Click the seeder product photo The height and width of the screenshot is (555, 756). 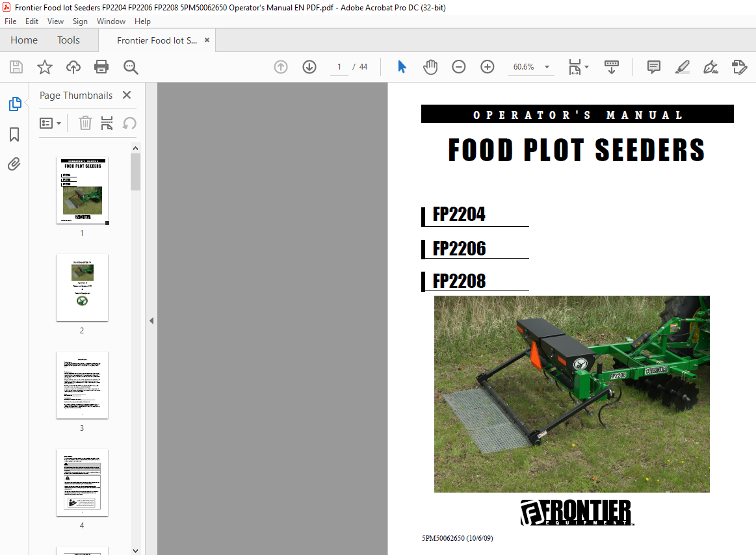[572, 394]
